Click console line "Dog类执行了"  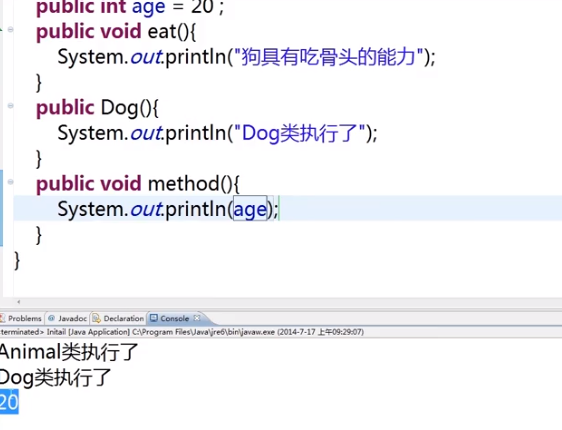click(x=55, y=378)
